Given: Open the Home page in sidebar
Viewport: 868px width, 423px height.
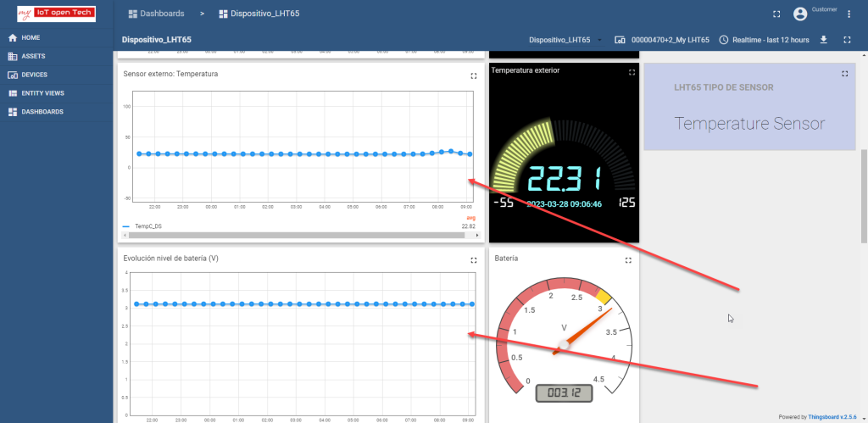Looking at the screenshot, I should pos(31,38).
